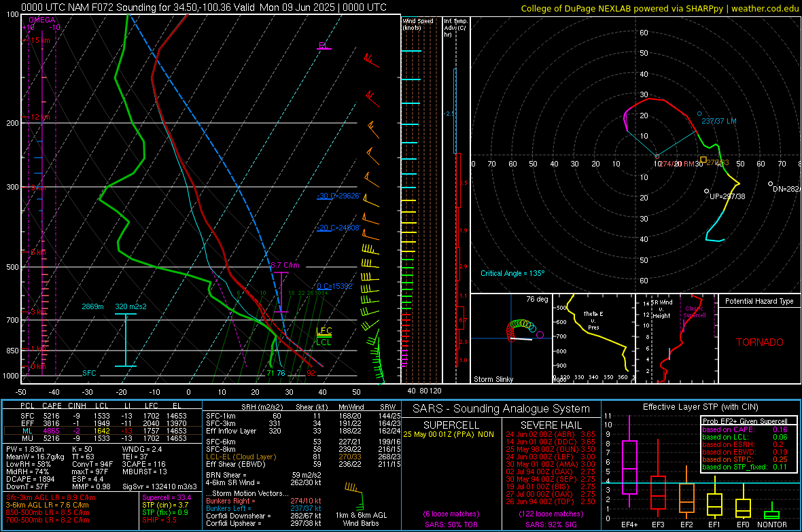This screenshot has height=532, width=802.
Task: Click the Prob EF2+ Given Supercell header
Action: 745,421
